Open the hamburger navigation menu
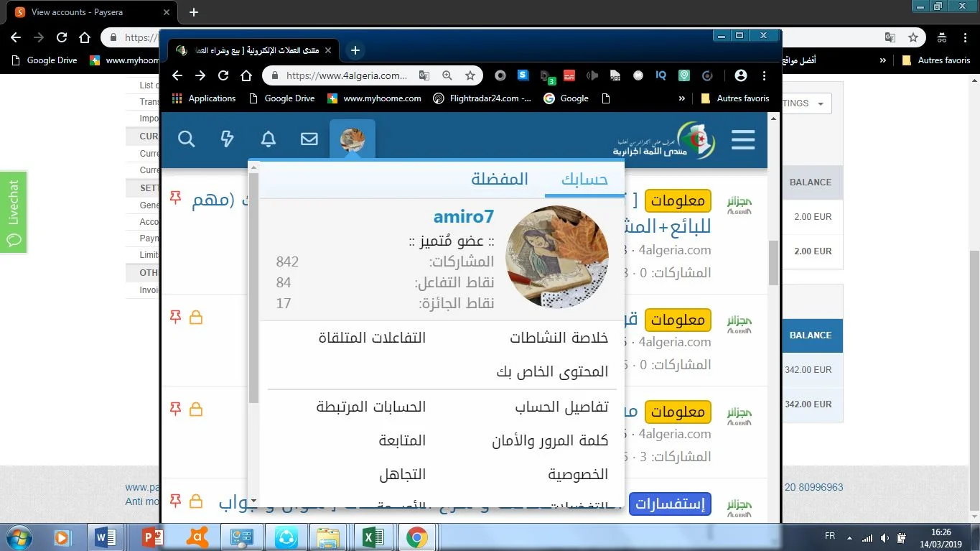This screenshot has height=551, width=980. 743,139
